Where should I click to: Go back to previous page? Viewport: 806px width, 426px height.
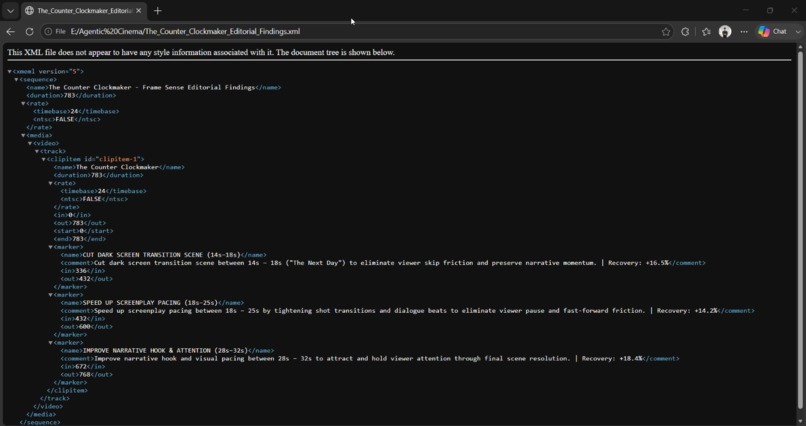(x=10, y=31)
